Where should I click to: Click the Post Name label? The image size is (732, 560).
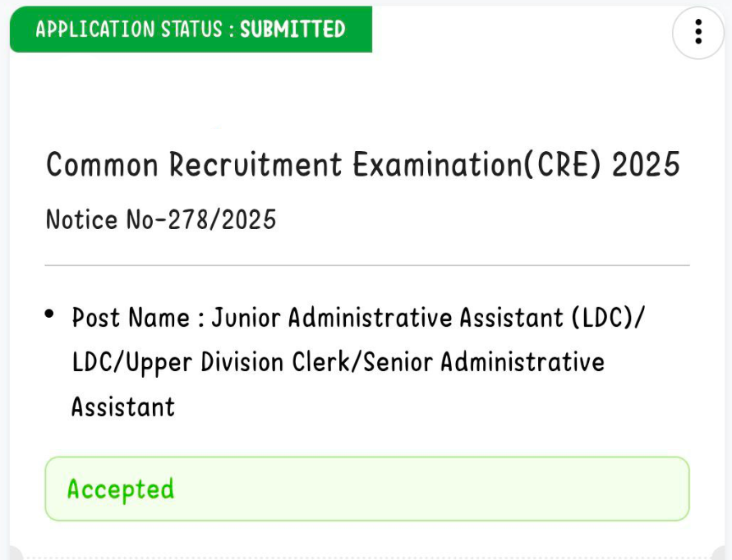point(131,318)
